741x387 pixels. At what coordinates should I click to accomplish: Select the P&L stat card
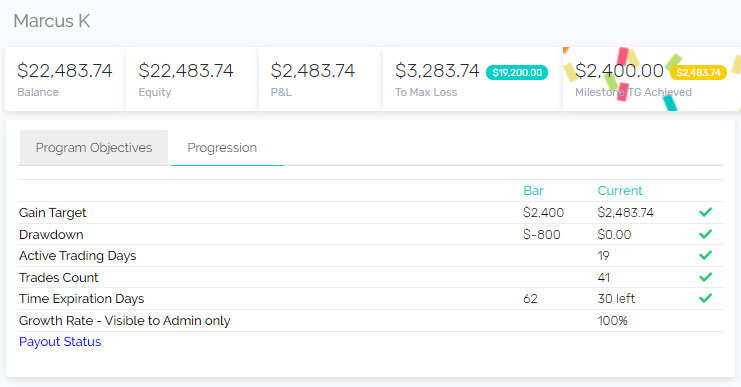click(320, 79)
